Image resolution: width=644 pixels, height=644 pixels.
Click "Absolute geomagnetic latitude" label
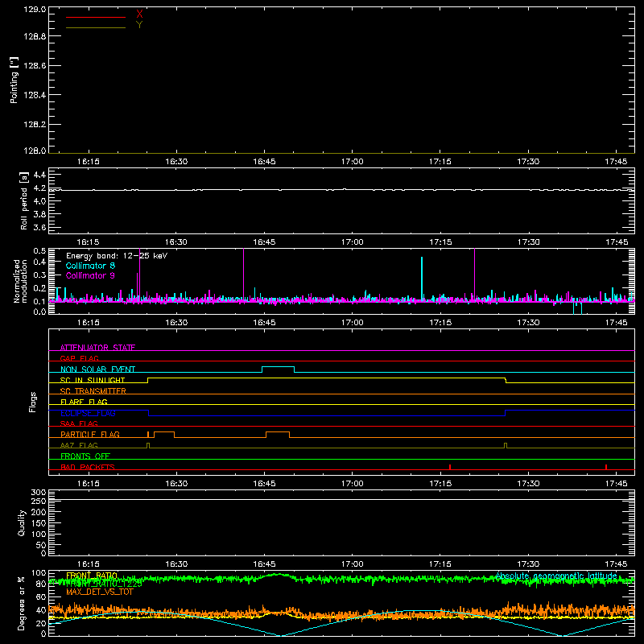point(556,576)
